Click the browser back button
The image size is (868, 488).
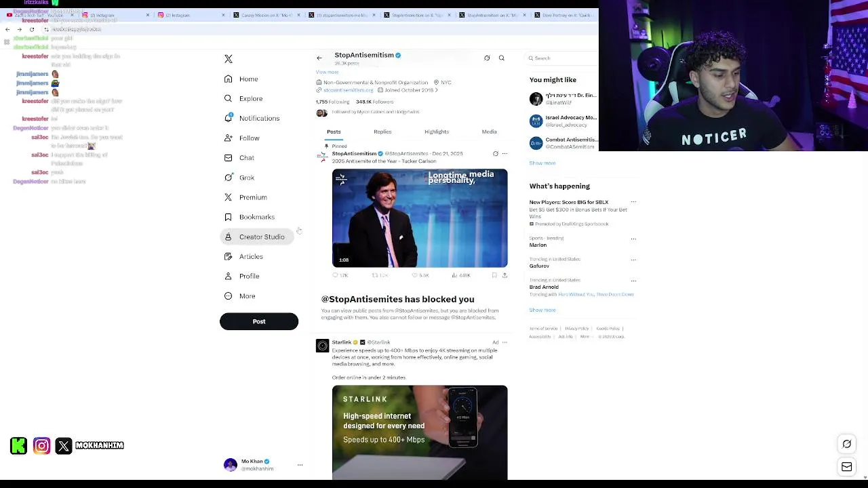point(7,29)
